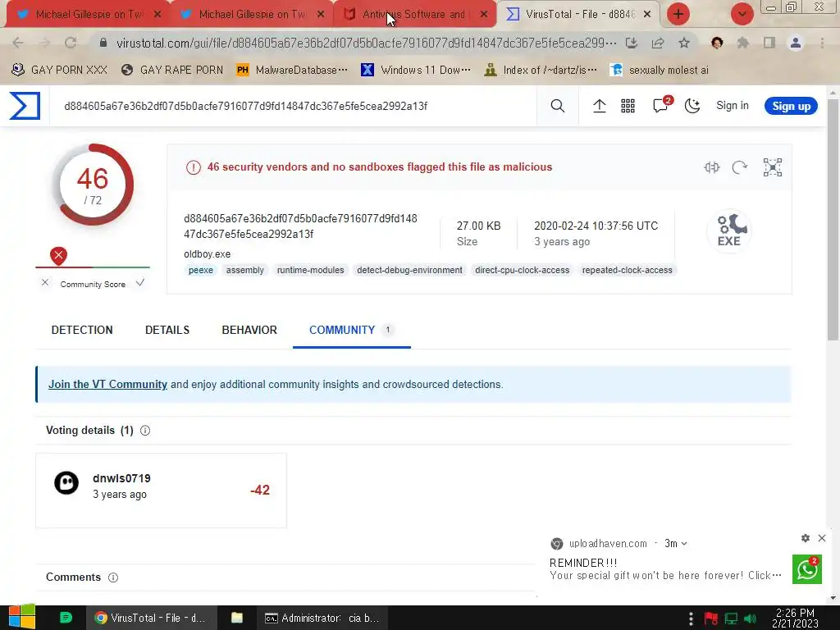Screen dimensions: 840x630
Task: Click the find similar files icon
Action: pyautogui.click(x=711, y=167)
